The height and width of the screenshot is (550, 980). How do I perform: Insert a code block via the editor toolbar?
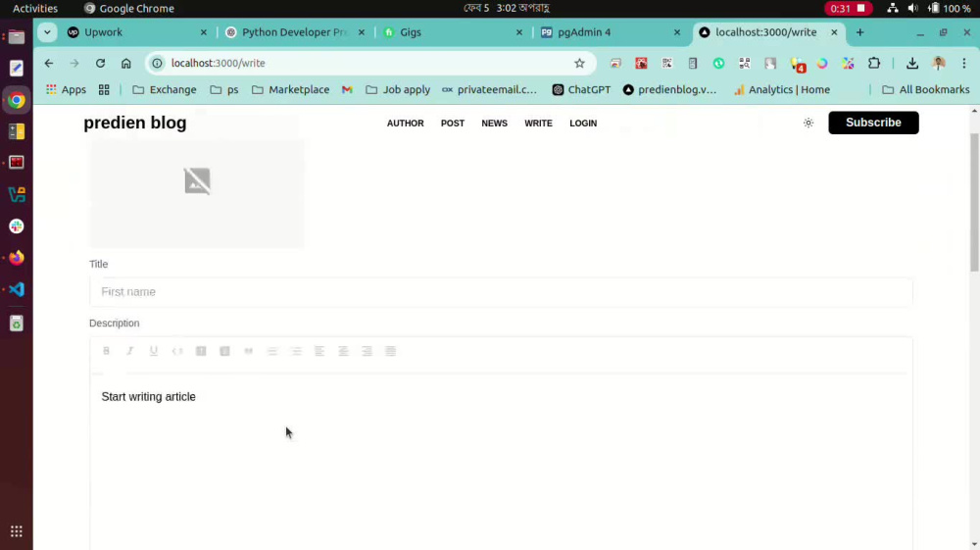(177, 351)
